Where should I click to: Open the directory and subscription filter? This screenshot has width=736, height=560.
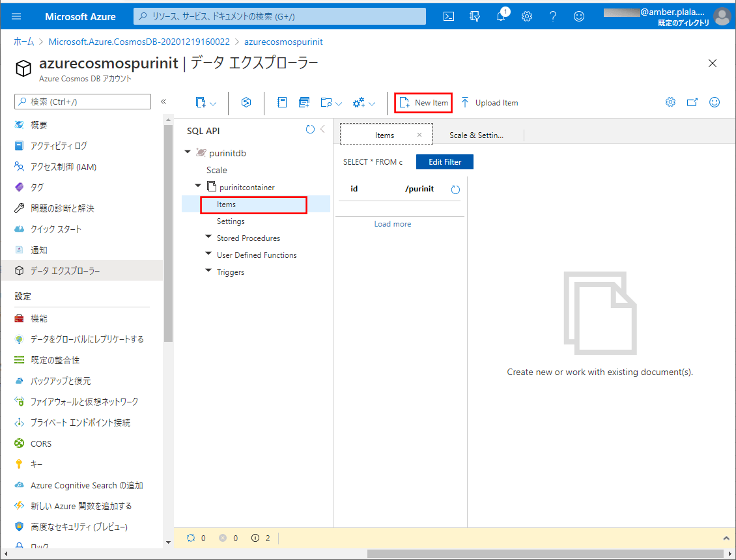(475, 16)
